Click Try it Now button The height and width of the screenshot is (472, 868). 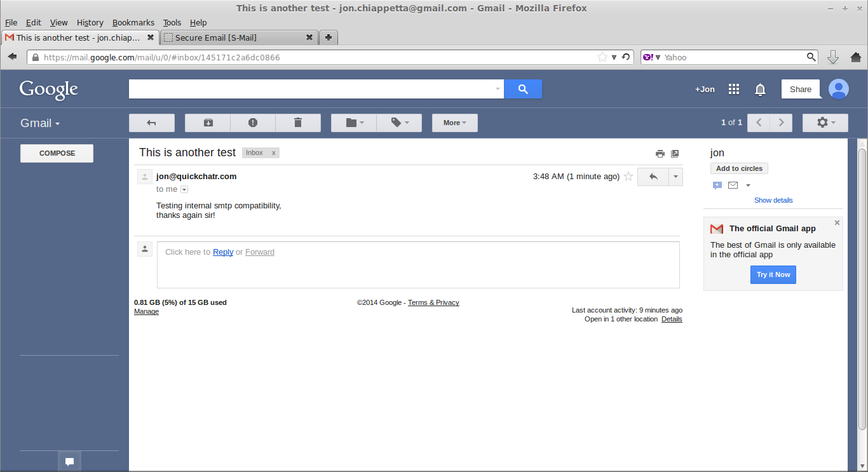[x=773, y=274]
